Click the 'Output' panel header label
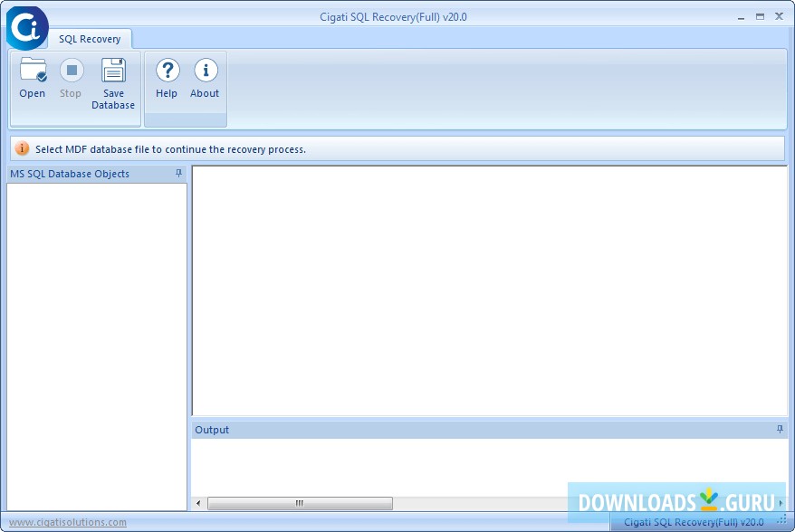The width and height of the screenshot is (795, 532). 212,430
